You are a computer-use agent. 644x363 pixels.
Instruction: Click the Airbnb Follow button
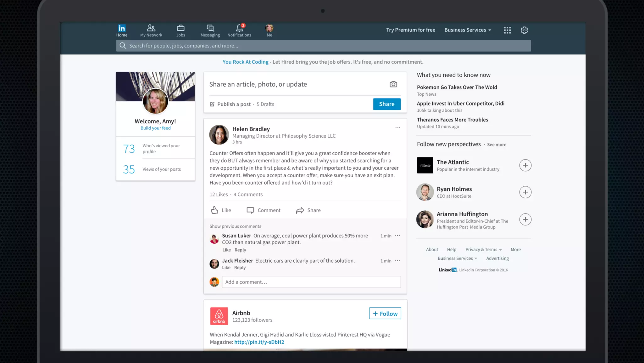tap(385, 314)
